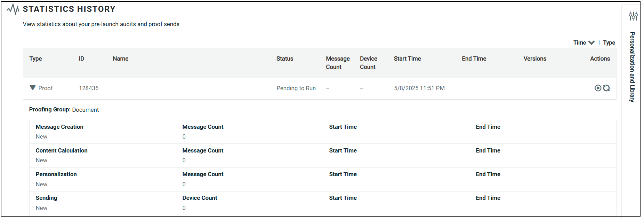
Task: Click the Versions column header
Action: [534, 59]
